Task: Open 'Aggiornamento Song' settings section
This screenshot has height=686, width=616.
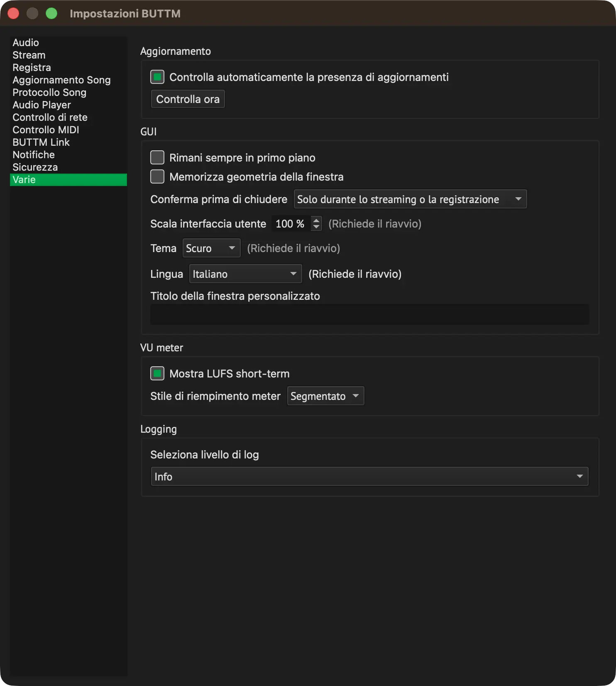Action: (x=68, y=80)
